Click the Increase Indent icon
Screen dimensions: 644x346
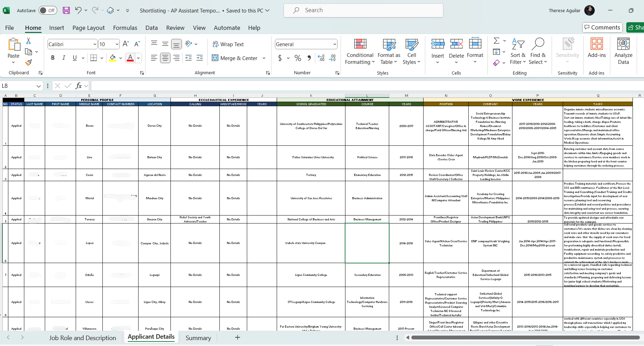(x=200, y=58)
